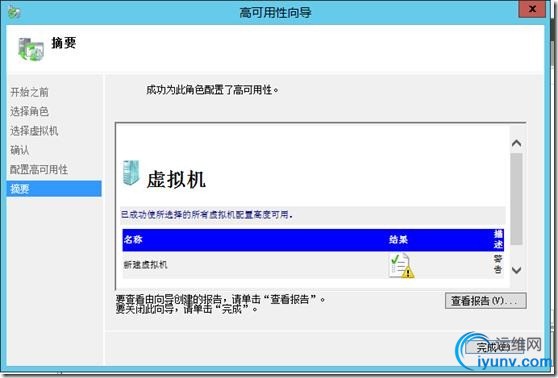Select 选择角色 step in sidebar

[29, 111]
